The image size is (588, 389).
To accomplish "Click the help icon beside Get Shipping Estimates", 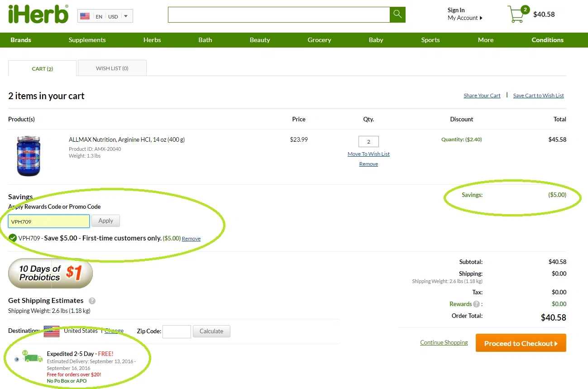I will [92, 301].
